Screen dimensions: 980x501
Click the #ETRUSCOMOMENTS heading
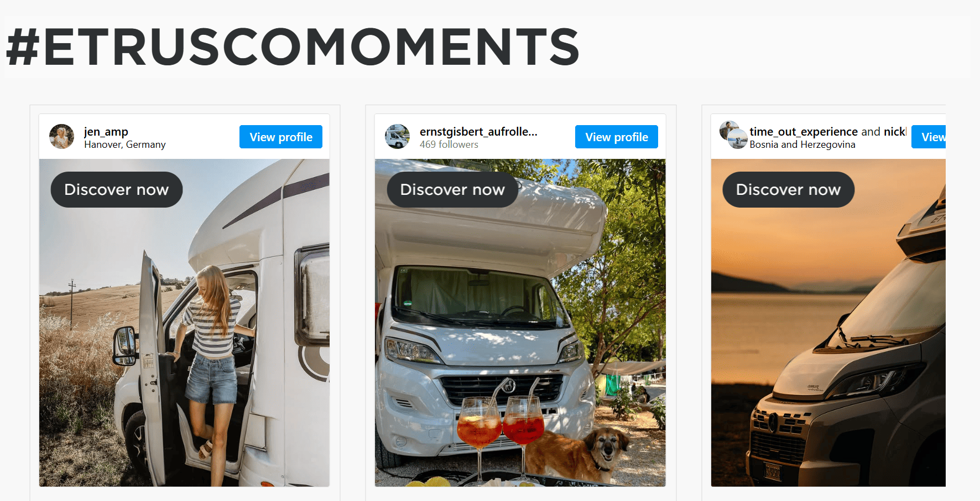pos(293,47)
